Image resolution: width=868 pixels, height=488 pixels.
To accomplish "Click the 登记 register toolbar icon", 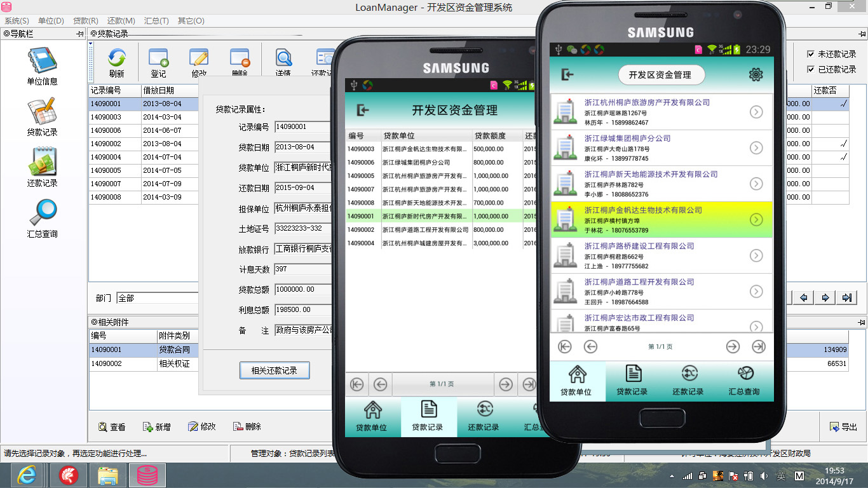I will [x=158, y=64].
